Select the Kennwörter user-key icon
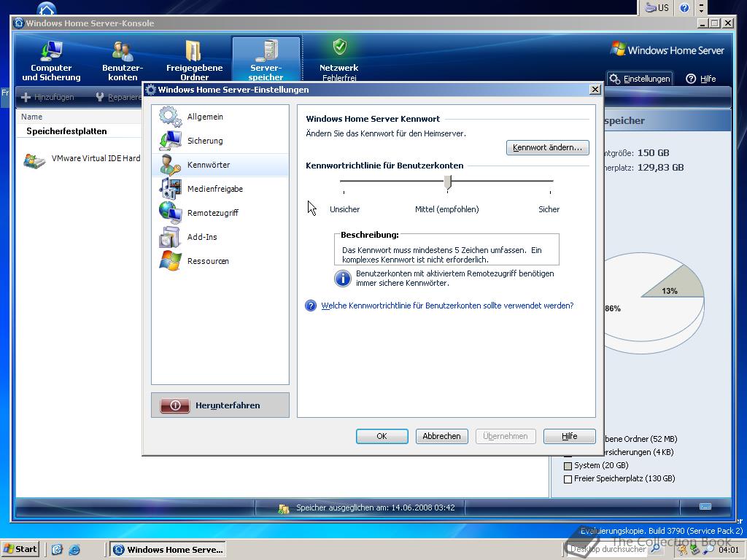Screen dimensions: 747x560 point(170,165)
